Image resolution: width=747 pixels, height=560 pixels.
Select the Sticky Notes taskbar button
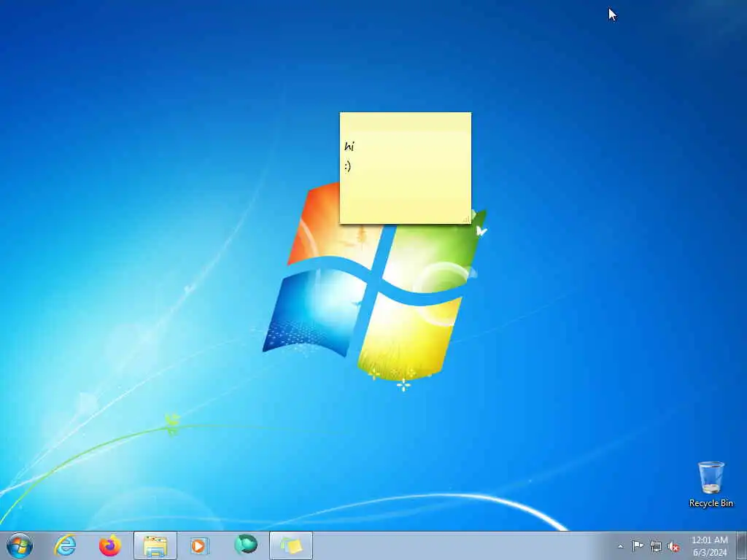coord(291,545)
